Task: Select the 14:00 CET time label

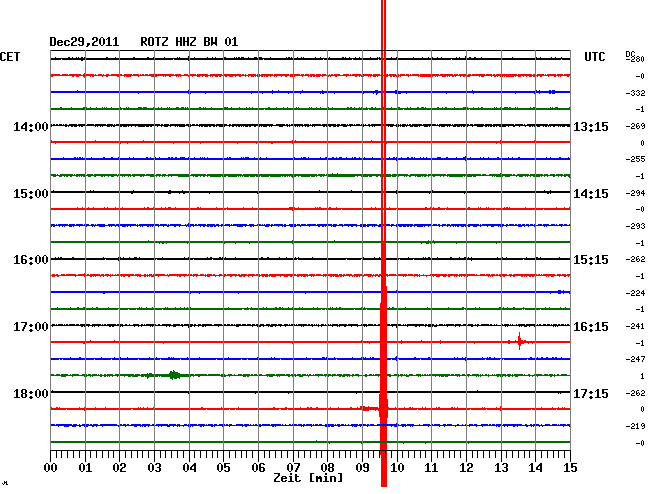Action: click(31, 126)
